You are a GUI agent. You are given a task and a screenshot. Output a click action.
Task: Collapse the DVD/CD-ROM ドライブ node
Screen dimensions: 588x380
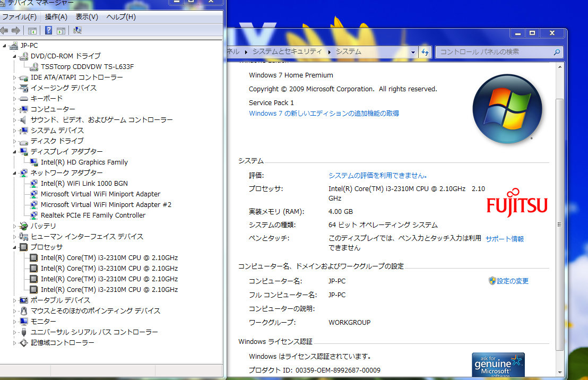coord(15,57)
